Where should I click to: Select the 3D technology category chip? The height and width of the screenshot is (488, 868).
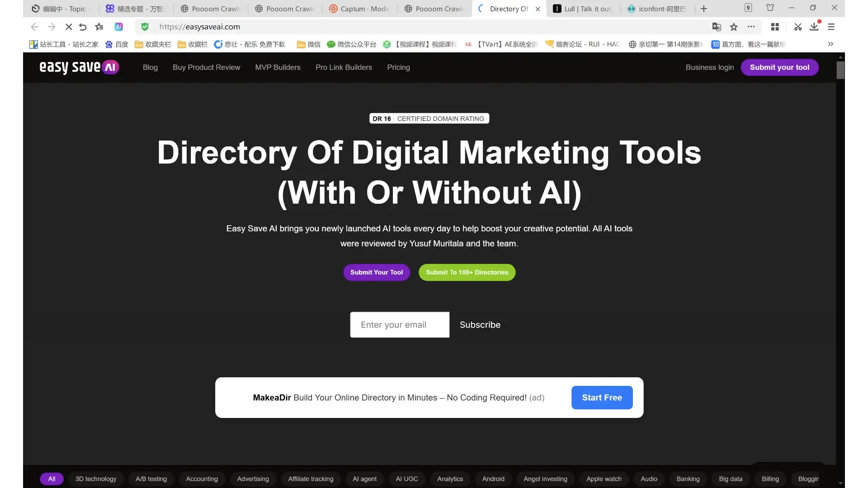[x=96, y=479]
